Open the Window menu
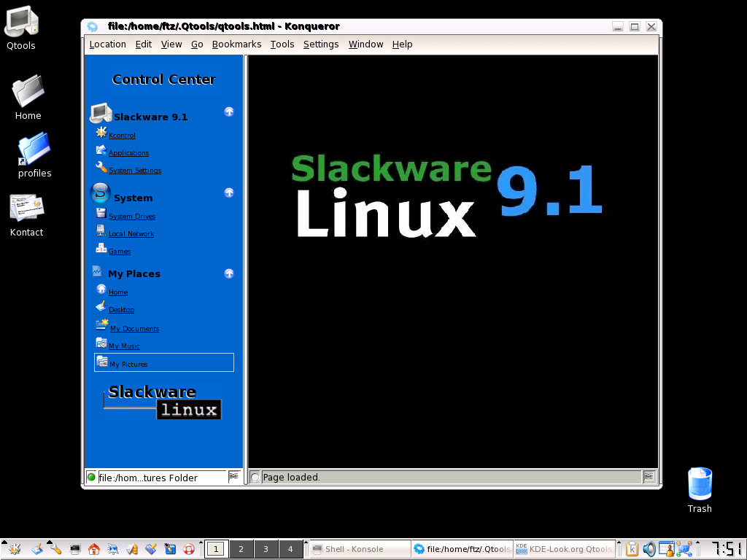747x560 pixels. 366,44
